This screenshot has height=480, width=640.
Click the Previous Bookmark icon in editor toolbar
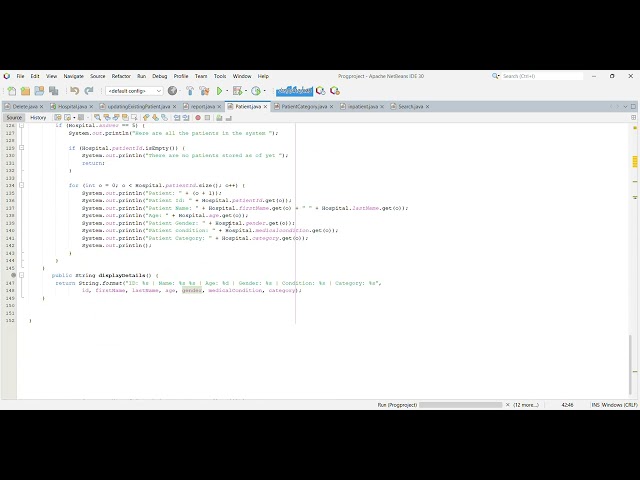[146, 118]
